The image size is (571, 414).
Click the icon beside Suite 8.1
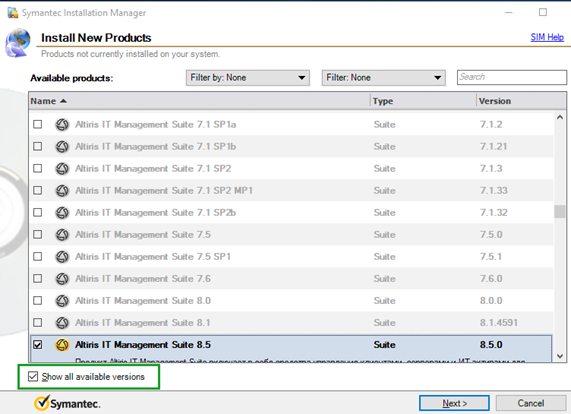(x=62, y=323)
